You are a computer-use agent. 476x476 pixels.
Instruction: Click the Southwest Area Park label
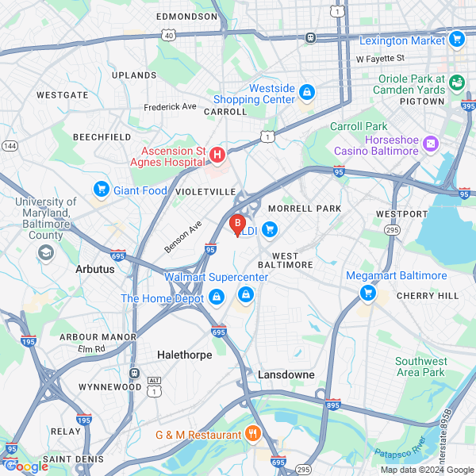[420, 367]
